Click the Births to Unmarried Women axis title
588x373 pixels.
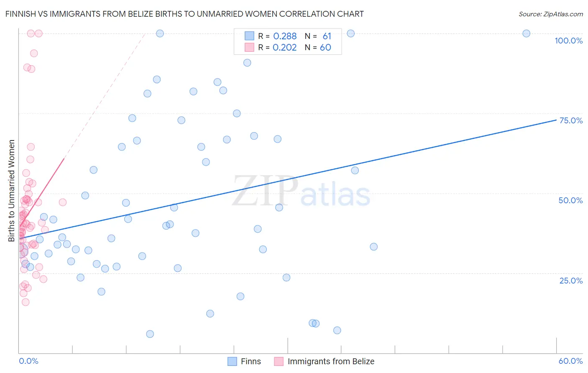pyautogui.click(x=11, y=191)
